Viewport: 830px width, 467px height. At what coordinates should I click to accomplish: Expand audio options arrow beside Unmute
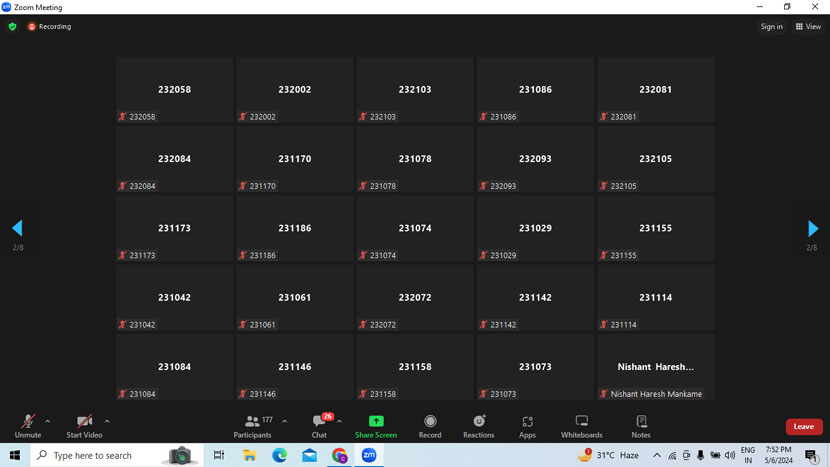point(48,421)
